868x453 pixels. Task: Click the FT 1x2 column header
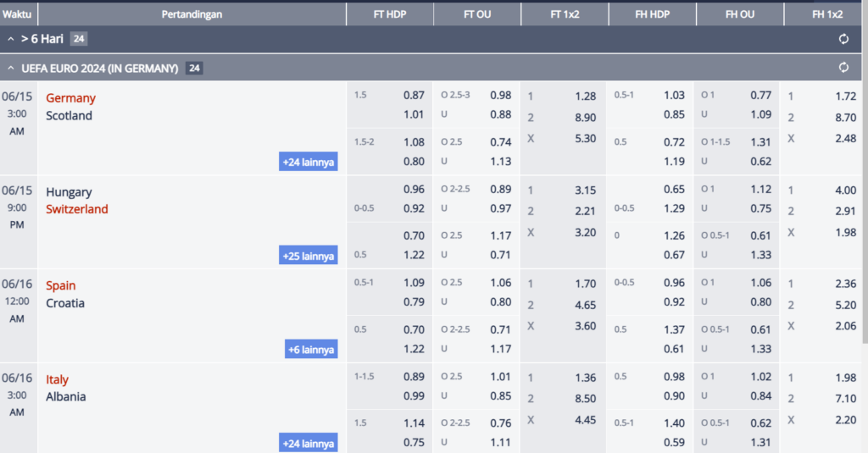coord(565,14)
